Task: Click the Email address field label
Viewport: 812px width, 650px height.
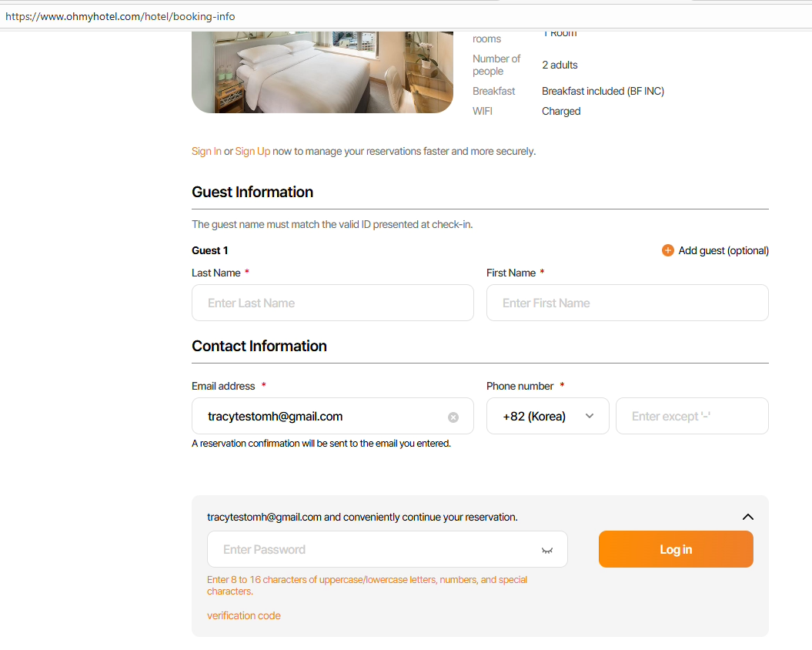Action: click(x=223, y=386)
